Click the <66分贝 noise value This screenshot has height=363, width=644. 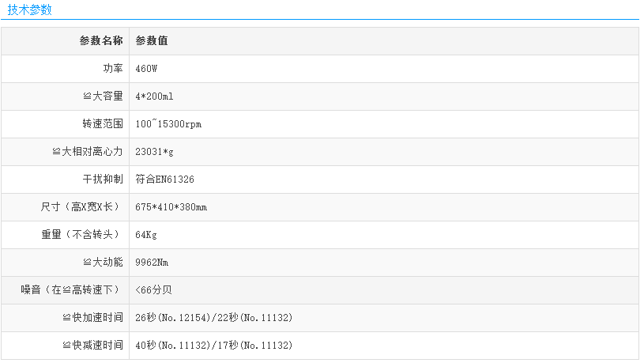[153, 290]
